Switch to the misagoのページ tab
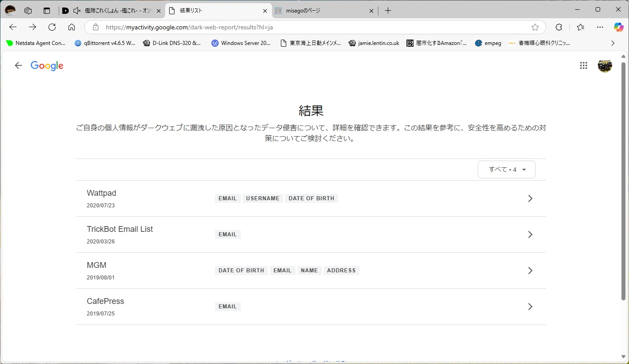The height and width of the screenshot is (364, 629). coord(321,11)
